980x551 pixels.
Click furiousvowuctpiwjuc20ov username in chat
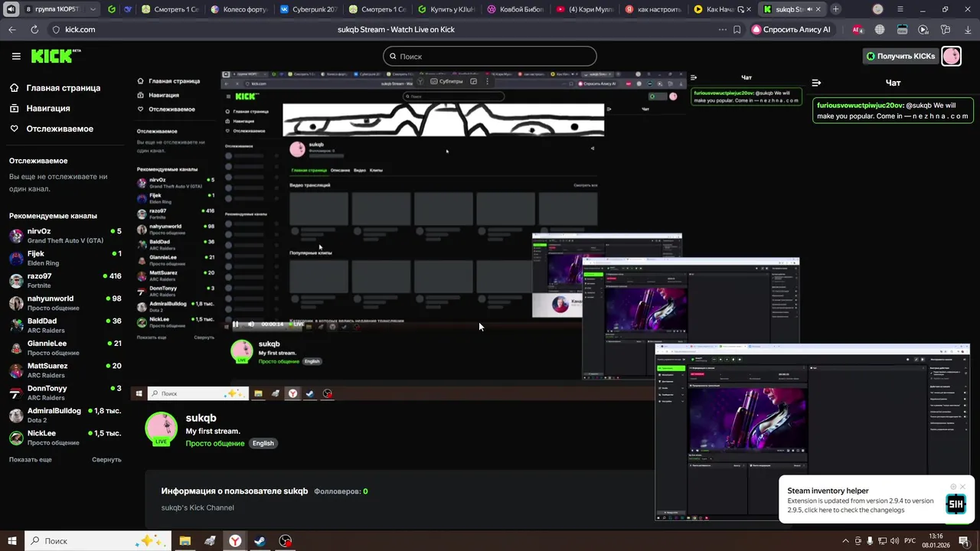pos(860,106)
